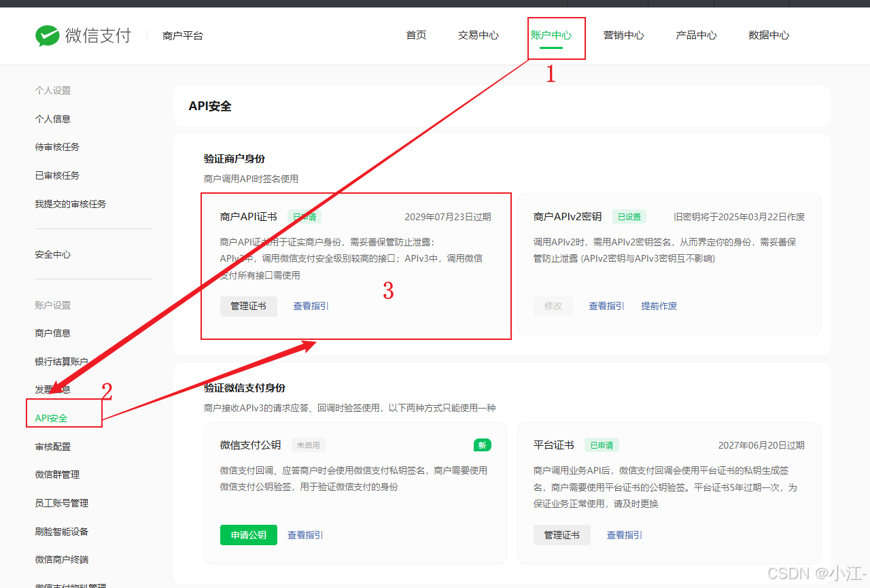
Task: Click 管理证书 under 平台证书
Action: (562, 535)
